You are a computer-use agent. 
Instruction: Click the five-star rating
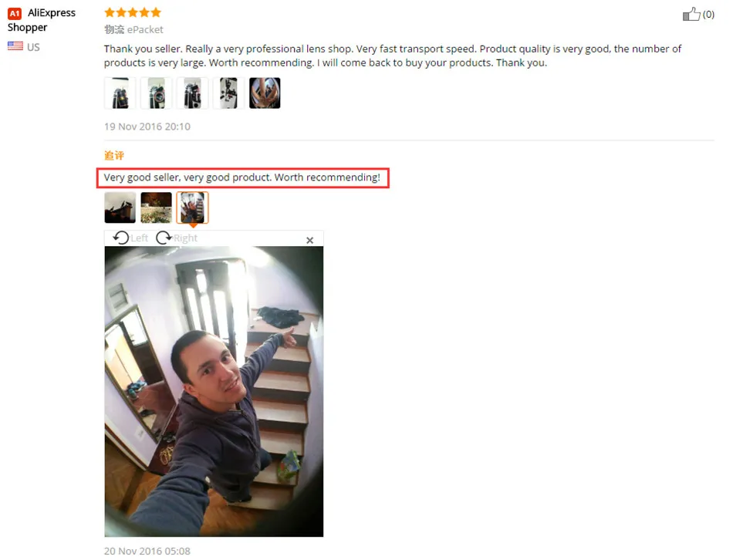coord(133,12)
